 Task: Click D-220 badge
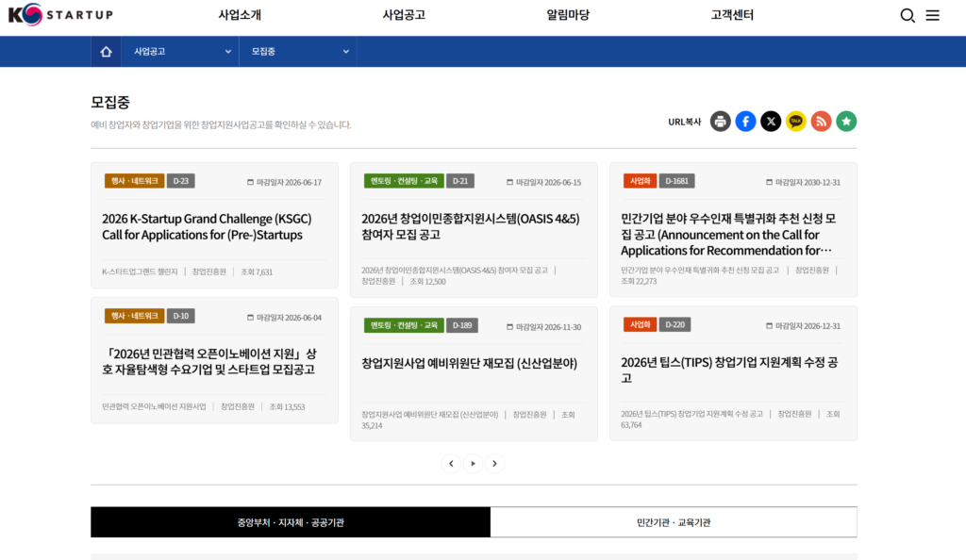(675, 324)
